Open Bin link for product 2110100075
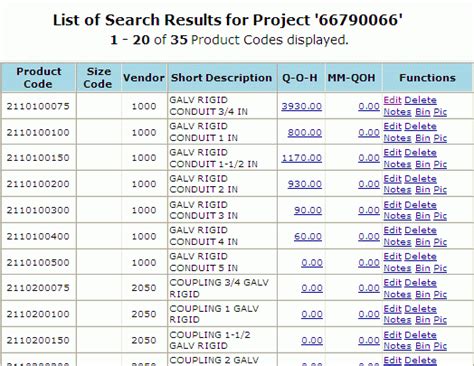This screenshot has width=474, height=366. (423, 112)
